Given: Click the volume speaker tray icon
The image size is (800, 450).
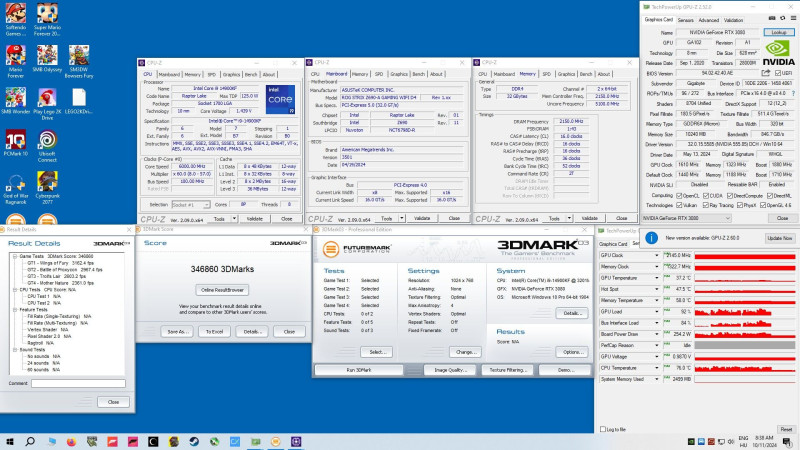Looking at the screenshot, I should coord(731,441).
